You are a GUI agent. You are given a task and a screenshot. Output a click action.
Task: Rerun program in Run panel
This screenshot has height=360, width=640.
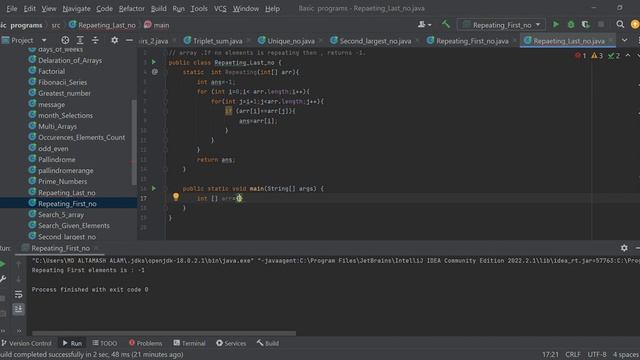pyautogui.click(x=2, y=264)
